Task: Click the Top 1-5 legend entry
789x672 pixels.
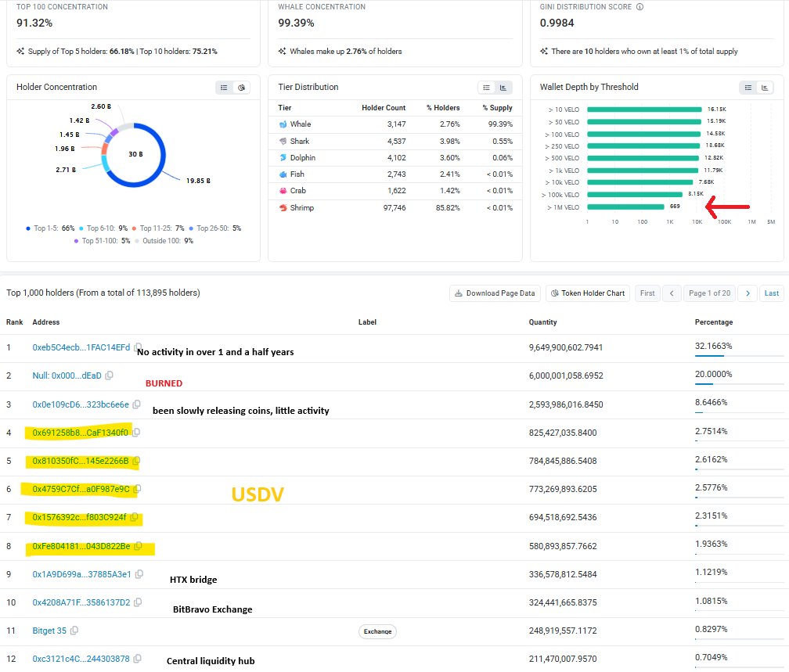Action: [x=50, y=228]
